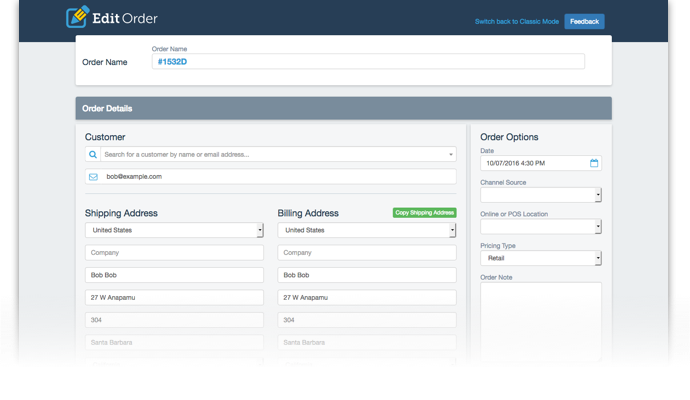Click shipping apartment field 304
This screenshot has width=690, height=400.
[174, 320]
